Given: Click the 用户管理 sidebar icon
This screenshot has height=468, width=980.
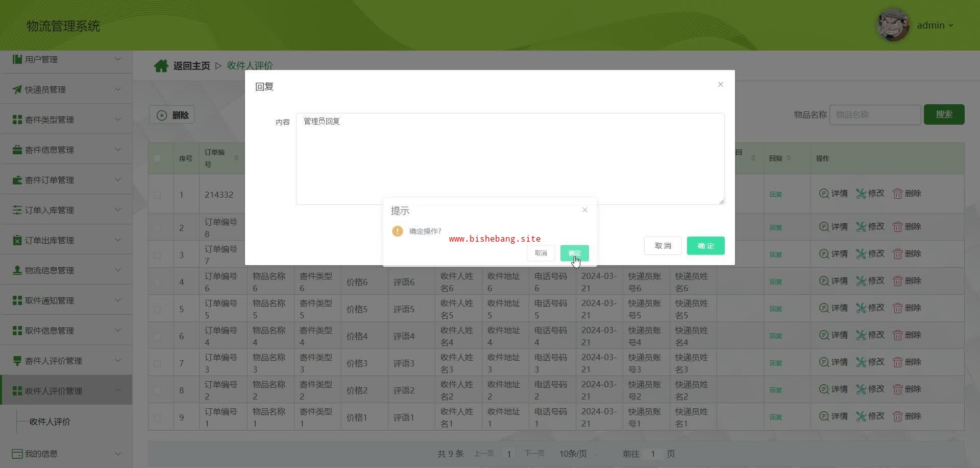Looking at the screenshot, I should point(17,59).
